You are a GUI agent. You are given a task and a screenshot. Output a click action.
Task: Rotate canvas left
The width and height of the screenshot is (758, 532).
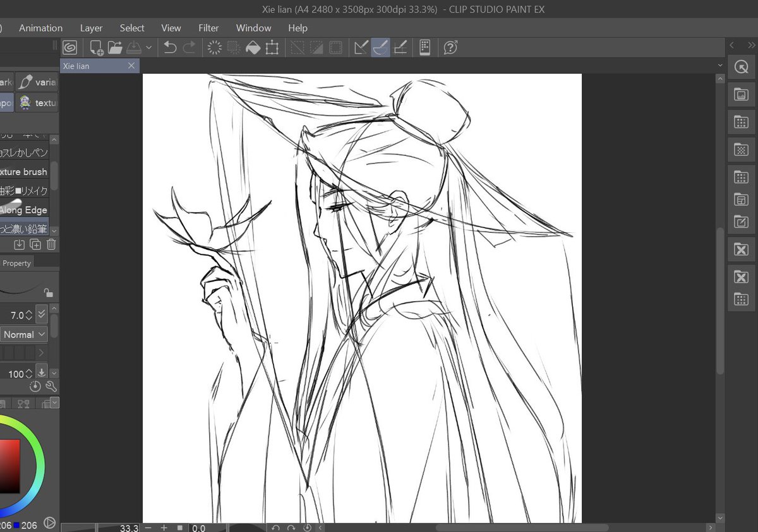pyautogui.click(x=275, y=528)
